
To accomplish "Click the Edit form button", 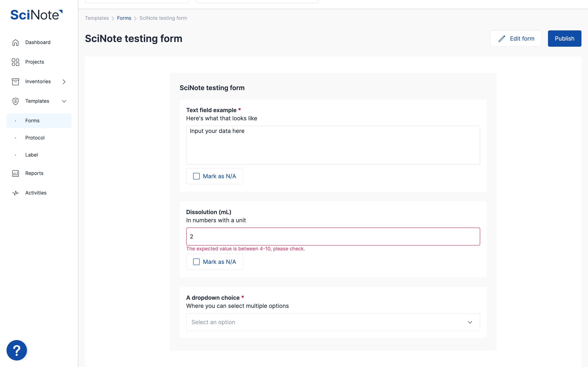I will 516,39.
